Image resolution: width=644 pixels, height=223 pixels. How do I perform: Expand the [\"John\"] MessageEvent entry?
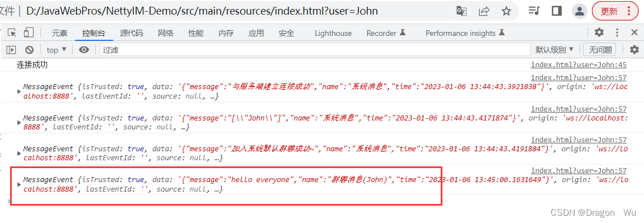19,122
